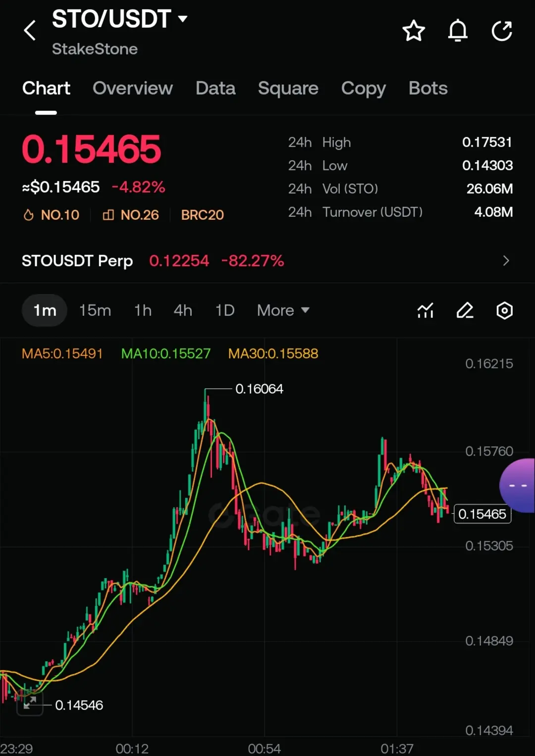Tap the StakeStone project name

point(95,49)
